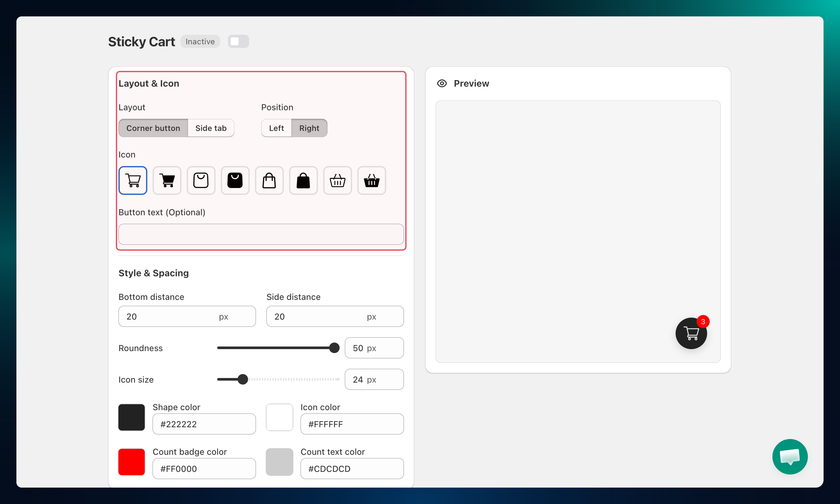Edit the Shape color hex field #222222
This screenshot has height=504, width=840.
pos(204,424)
